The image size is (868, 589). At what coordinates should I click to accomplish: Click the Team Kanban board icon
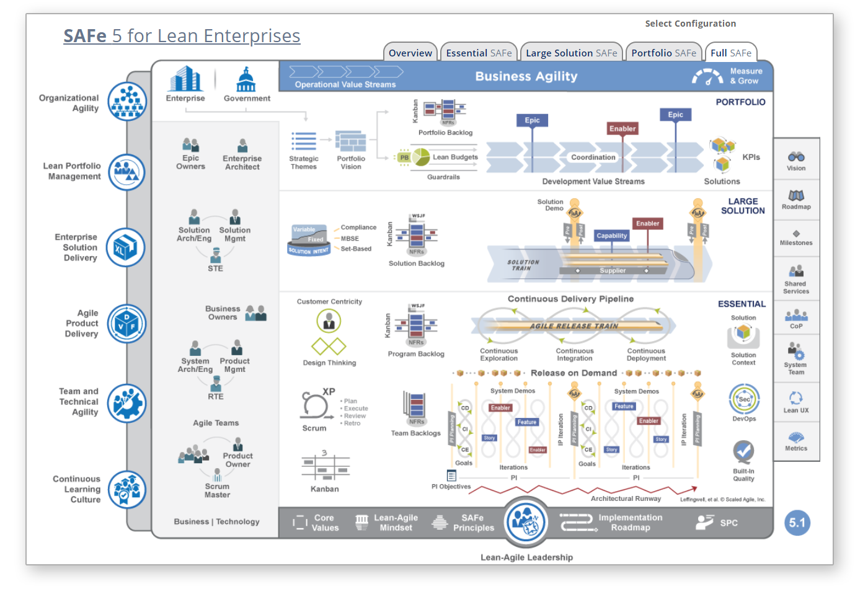click(x=325, y=467)
